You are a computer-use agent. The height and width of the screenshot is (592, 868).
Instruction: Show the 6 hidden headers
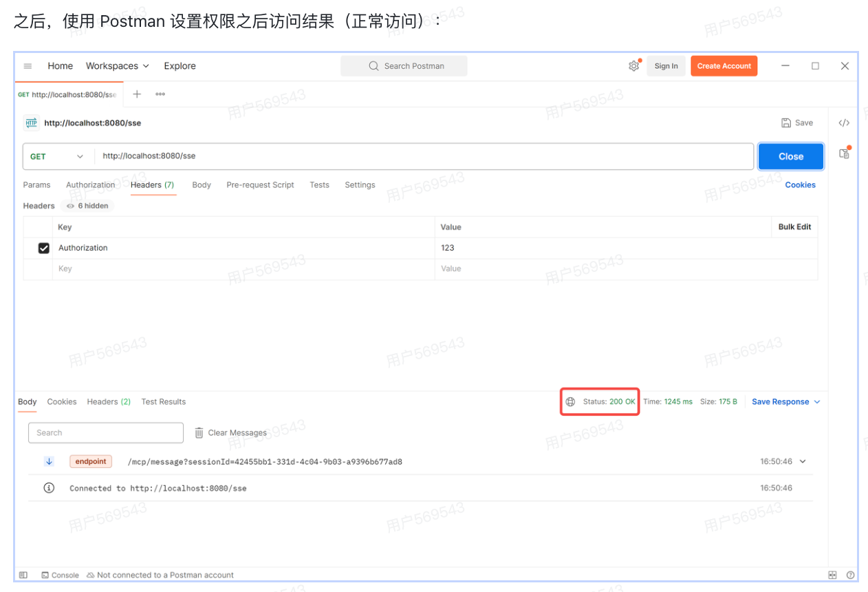click(87, 206)
